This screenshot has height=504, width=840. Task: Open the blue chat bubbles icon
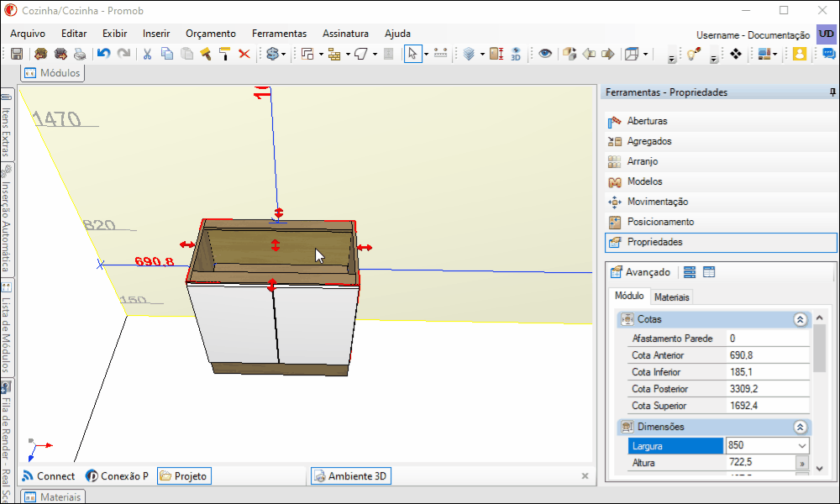828,54
